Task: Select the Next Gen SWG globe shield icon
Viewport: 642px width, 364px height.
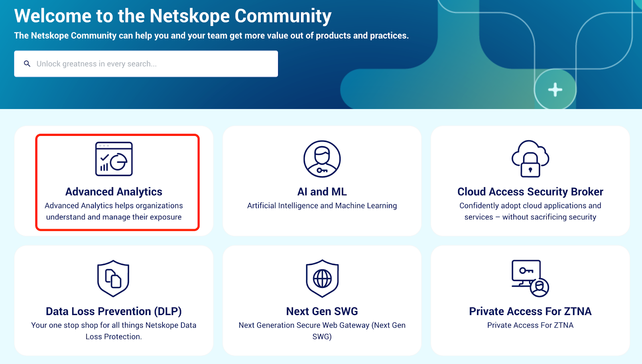Action: click(322, 279)
